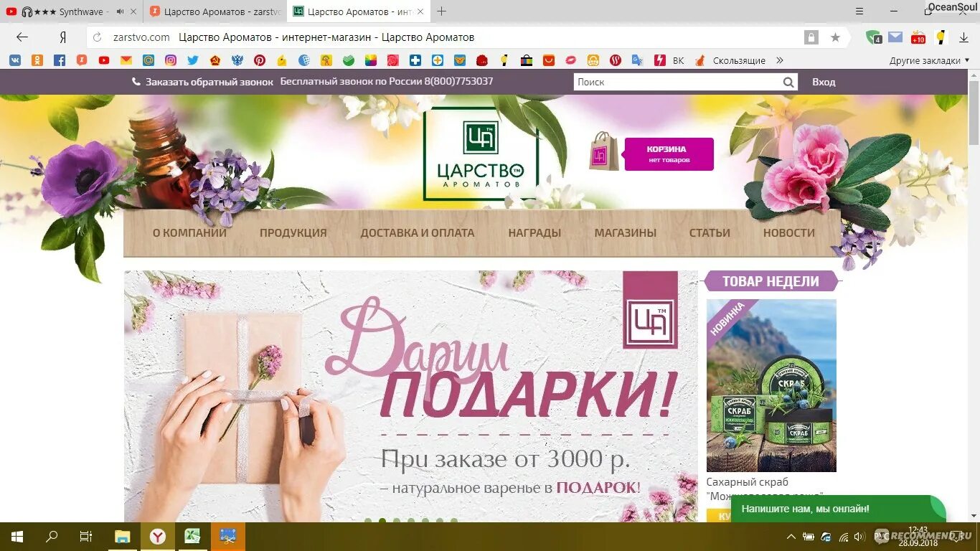Click the Сахарный скраб product title
This screenshot has height=551, width=980.
click(x=764, y=489)
